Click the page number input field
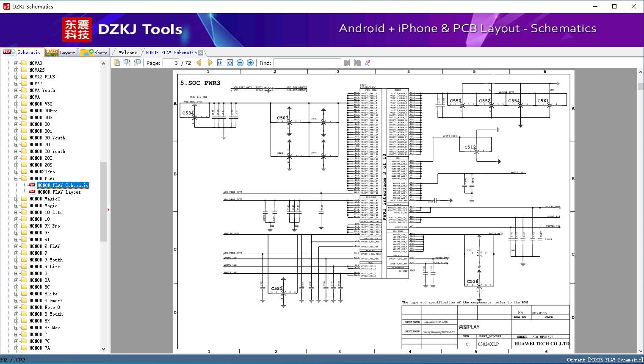The width and height of the screenshot is (644, 364). pos(171,63)
